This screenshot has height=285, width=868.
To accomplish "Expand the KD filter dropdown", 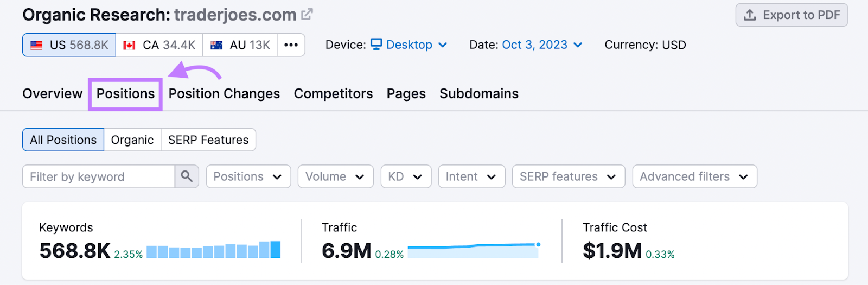I will point(406,177).
